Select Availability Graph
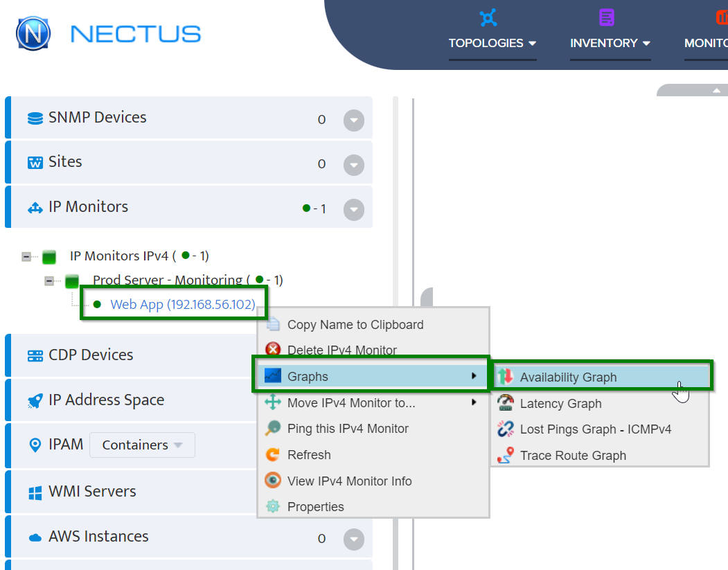 pos(602,377)
